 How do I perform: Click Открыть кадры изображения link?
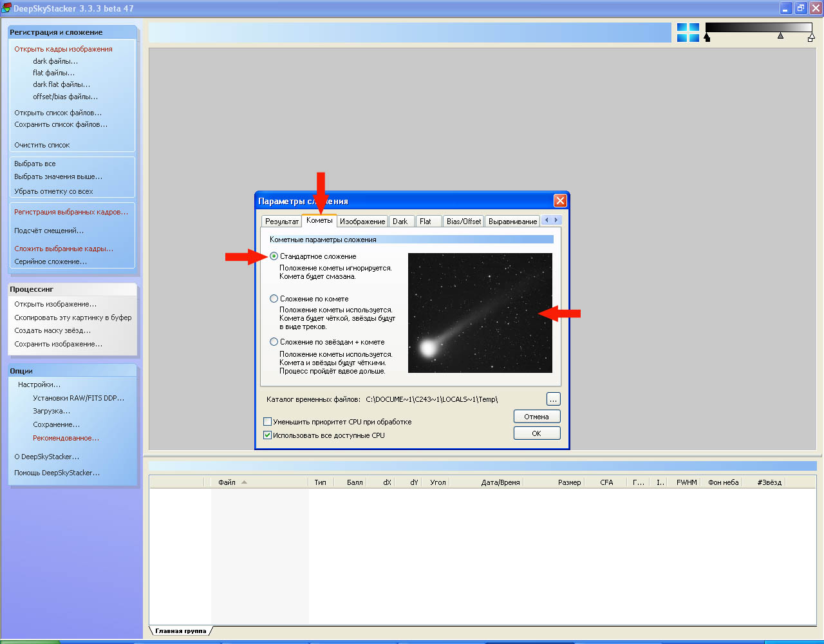(x=63, y=49)
